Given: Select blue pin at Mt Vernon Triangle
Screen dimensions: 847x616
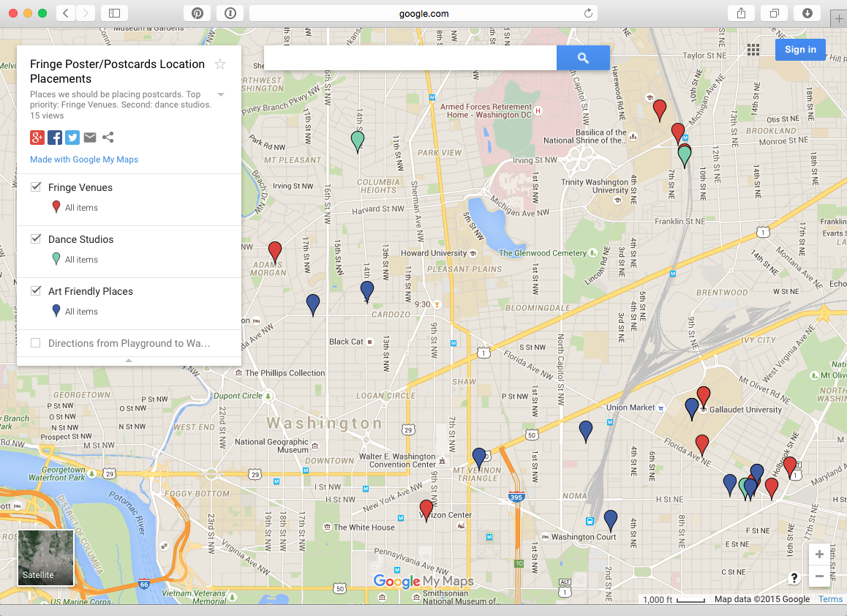Looking at the screenshot, I should tap(479, 458).
